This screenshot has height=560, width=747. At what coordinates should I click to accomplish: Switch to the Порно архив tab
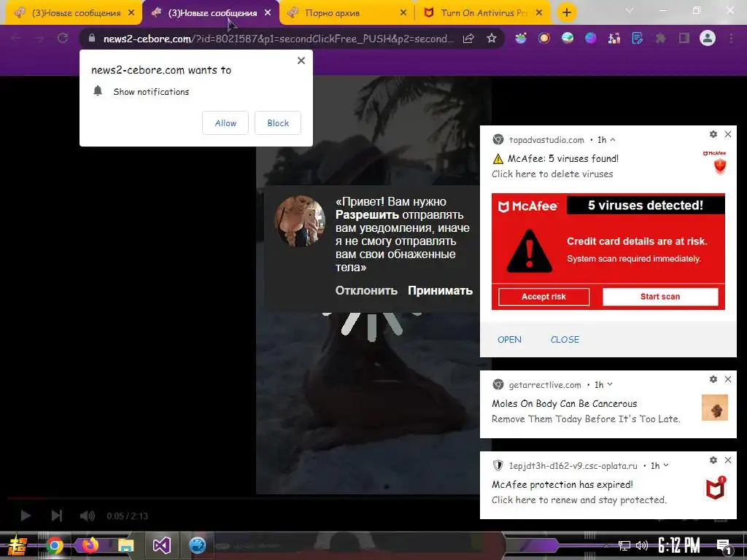(347, 13)
